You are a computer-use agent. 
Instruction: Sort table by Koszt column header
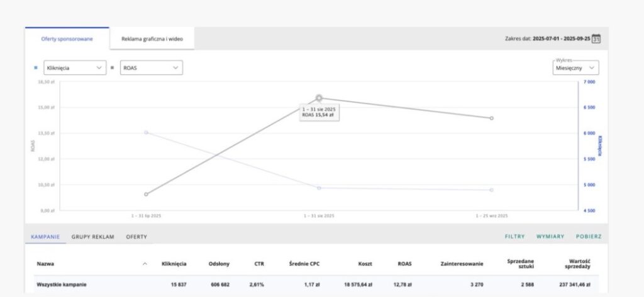364,264
